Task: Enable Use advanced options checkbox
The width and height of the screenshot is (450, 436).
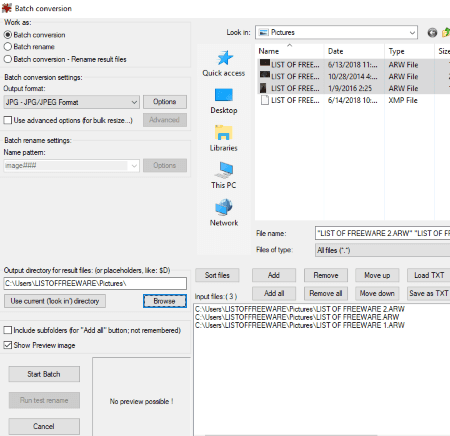Action: pyautogui.click(x=8, y=120)
